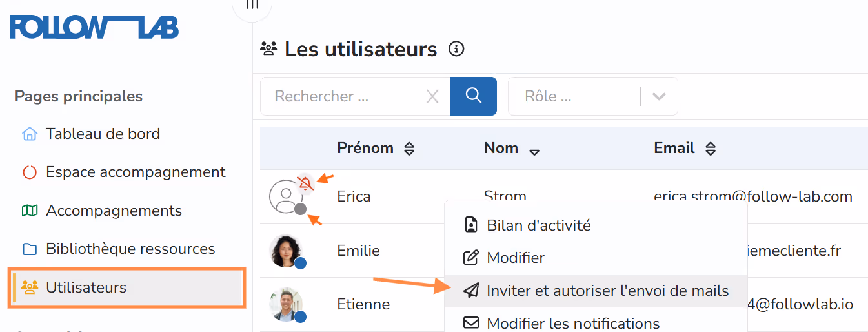Choose Modifier les notifications
Image resolution: width=868 pixels, height=332 pixels.
596,322
